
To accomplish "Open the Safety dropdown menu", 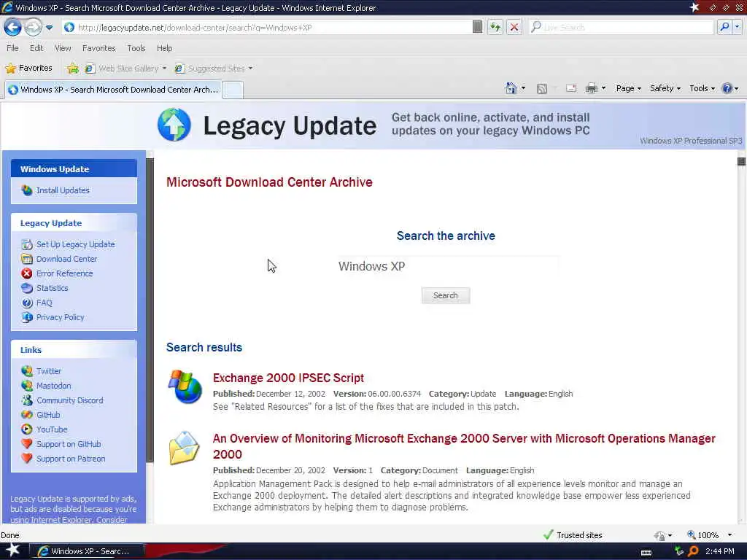I will point(665,88).
